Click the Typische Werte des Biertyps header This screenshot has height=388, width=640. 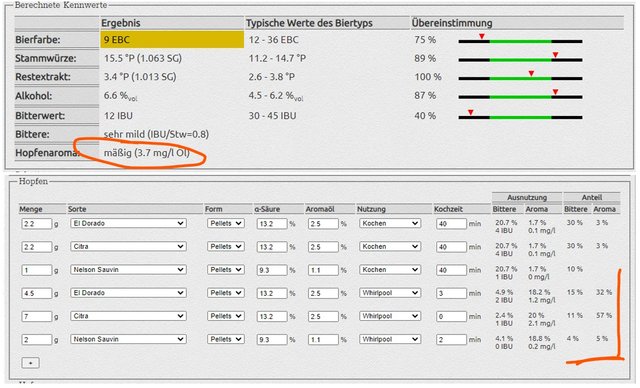coord(309,23)
